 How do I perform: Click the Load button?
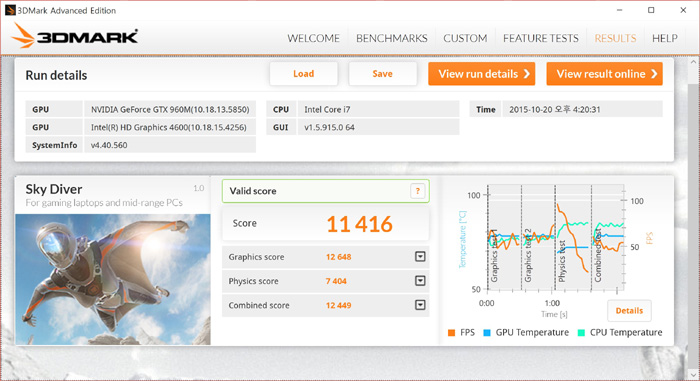coord(304,74)
